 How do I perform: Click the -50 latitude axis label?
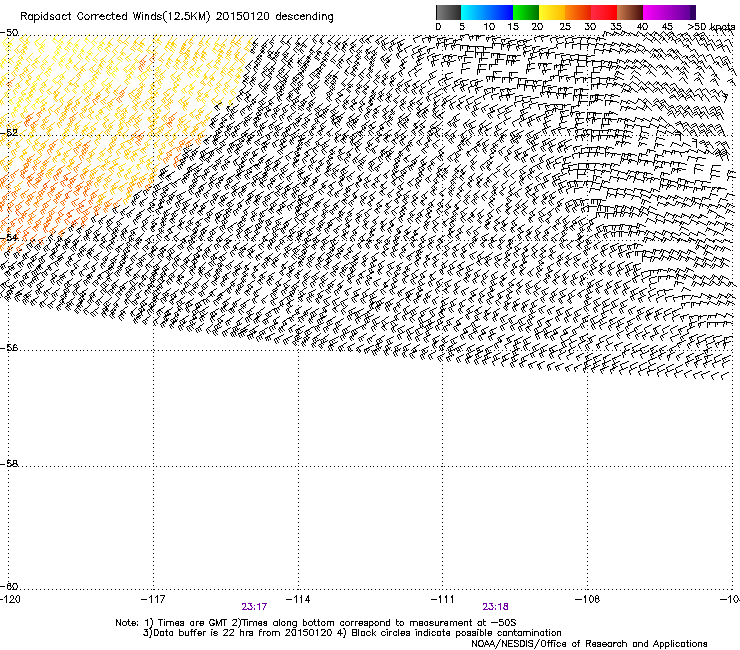(9, 33)
